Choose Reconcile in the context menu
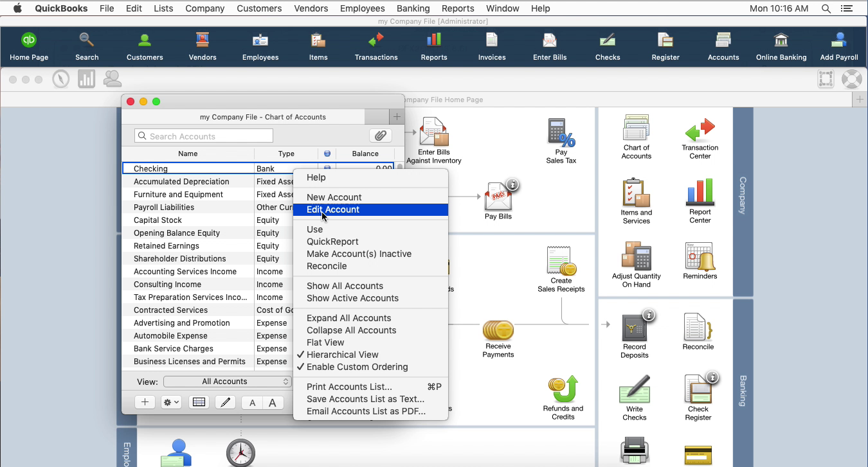Screen dimensions: 868x467 370,266
